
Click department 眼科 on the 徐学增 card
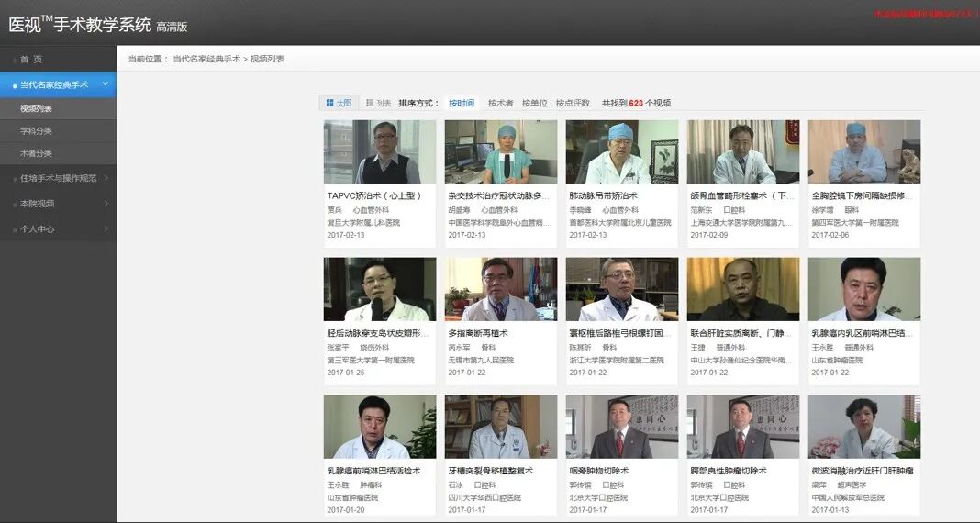852,210
